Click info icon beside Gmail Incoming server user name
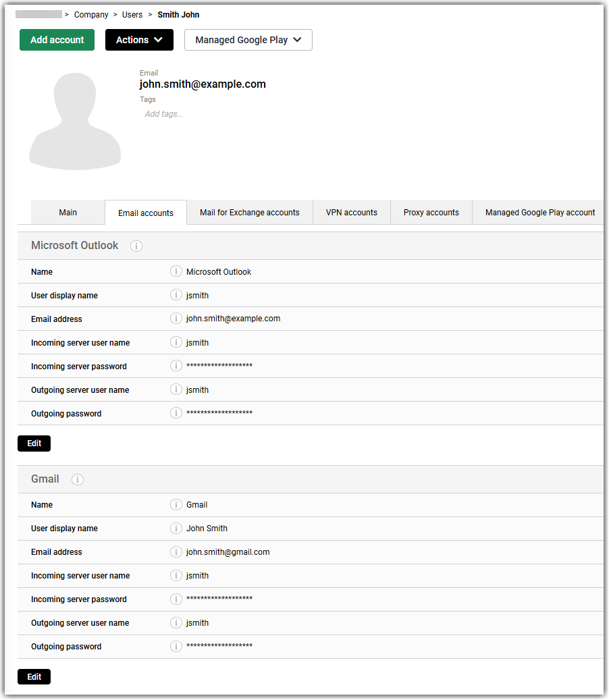This screenshot has height=700, width=609. pyautogui.click(x=176, y=575)
